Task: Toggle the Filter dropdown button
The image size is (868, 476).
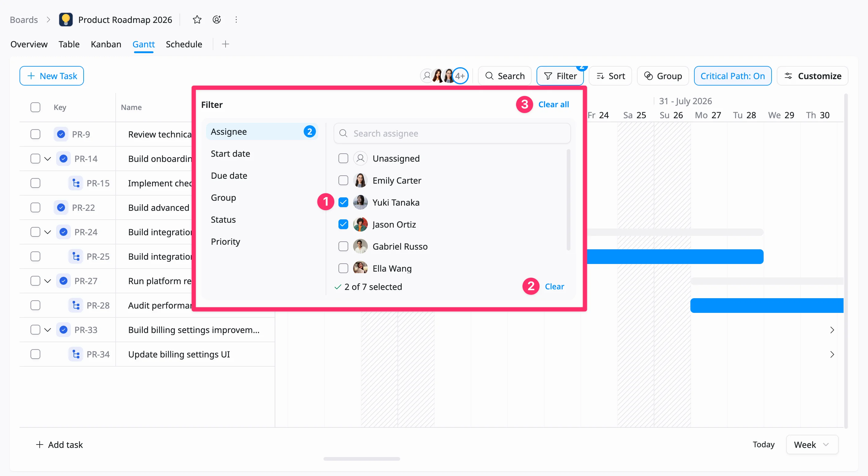Action: (x=560, y=76)
